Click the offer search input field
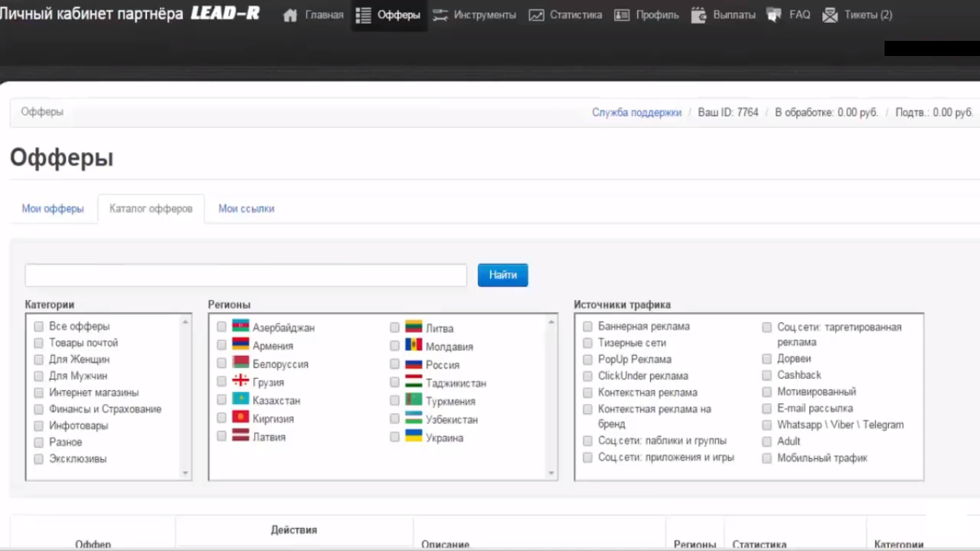 245,275
